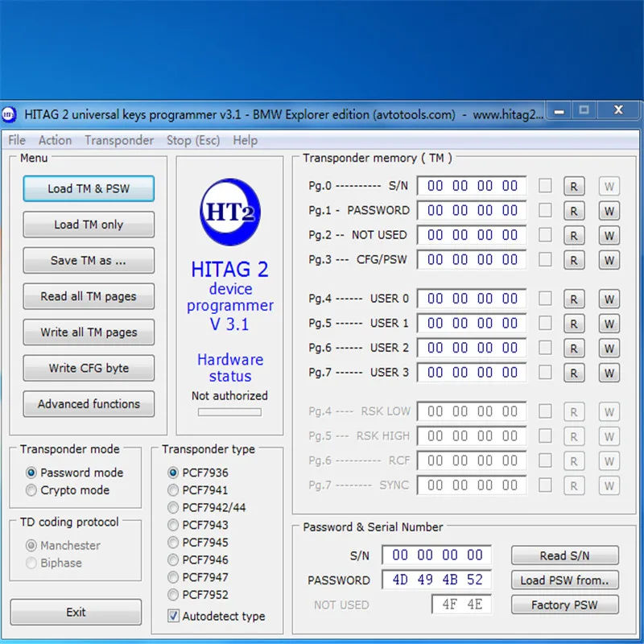Click R button for Pg.7 USER 3
Screen dimensions: 644x644
pos(574,373)
